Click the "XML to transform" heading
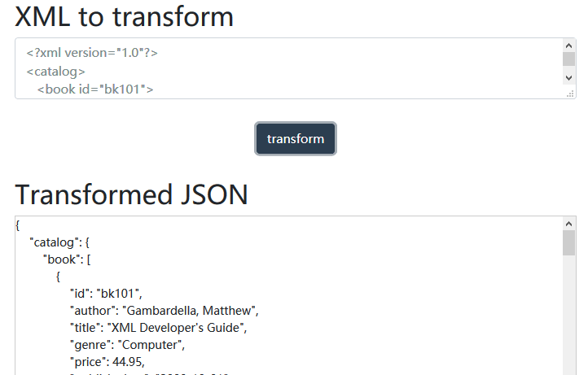The height and width of the screenshot is (375, 588). 124,16
